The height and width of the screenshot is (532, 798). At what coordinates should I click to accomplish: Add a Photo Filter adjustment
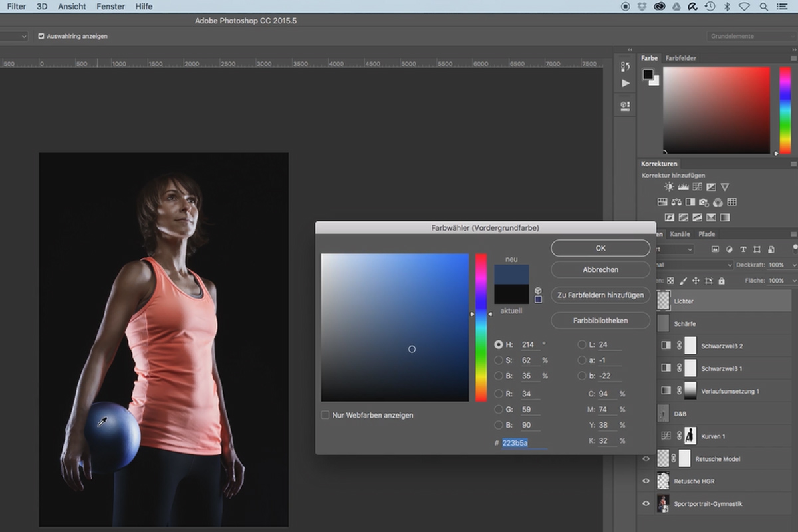tap(704, 202)
